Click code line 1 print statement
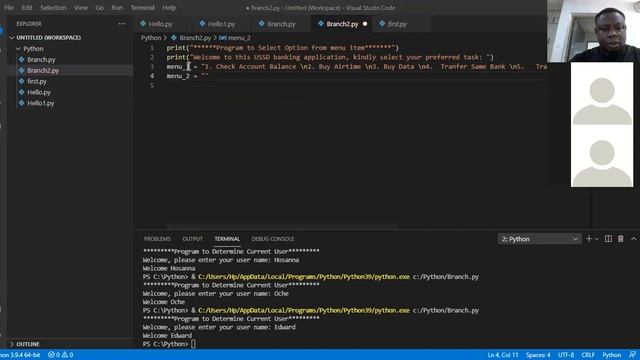Viewport: 640px width, 360px height. pyautogui.click(x=282, y=48)
